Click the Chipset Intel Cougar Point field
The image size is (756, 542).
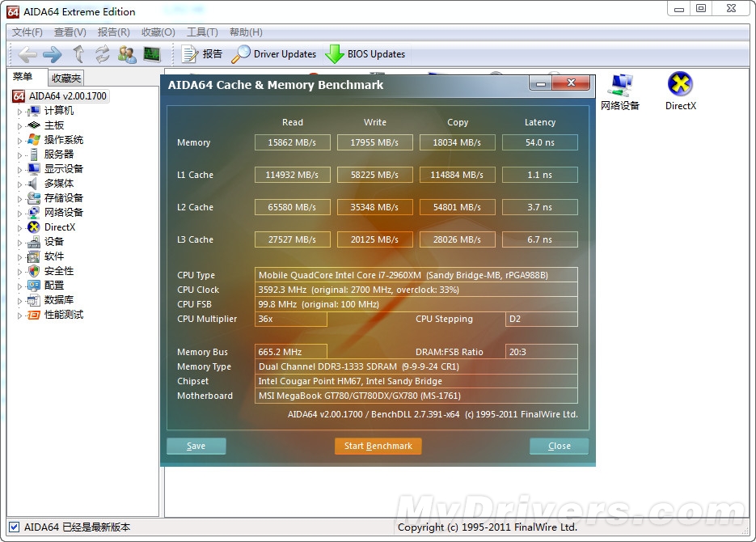click(x=416, y=381)
